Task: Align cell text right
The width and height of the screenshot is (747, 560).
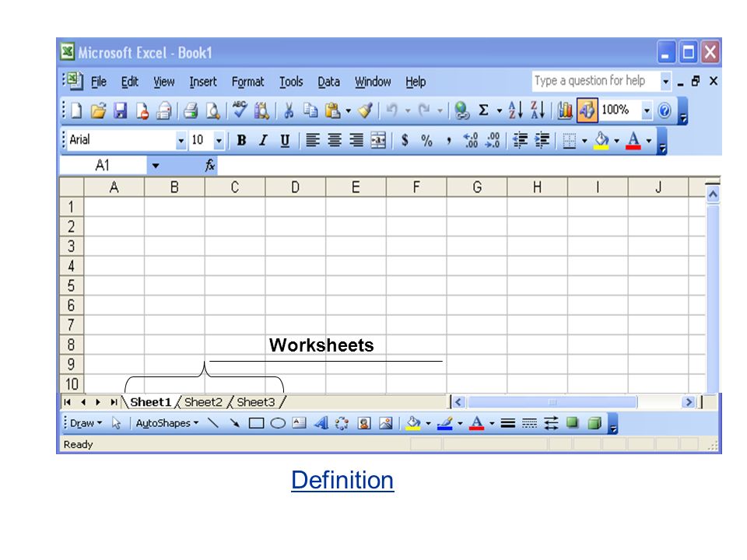Action: point(356,141)
